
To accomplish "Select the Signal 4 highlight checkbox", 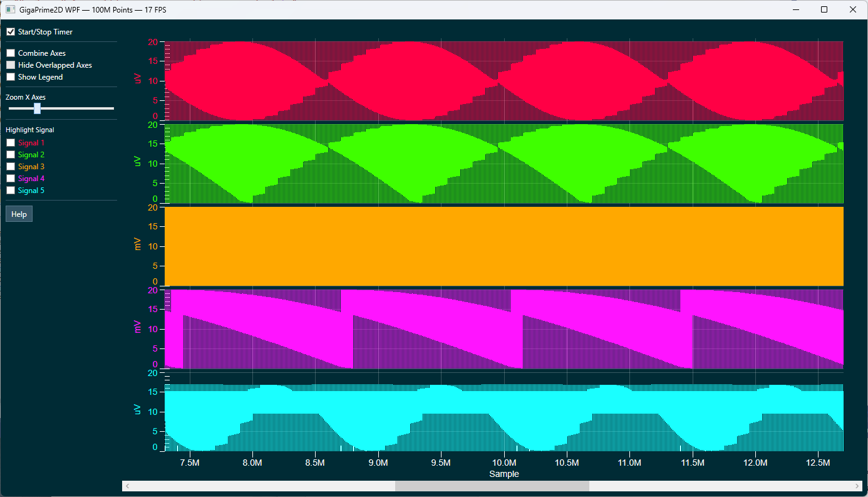I will click(11, 179).
